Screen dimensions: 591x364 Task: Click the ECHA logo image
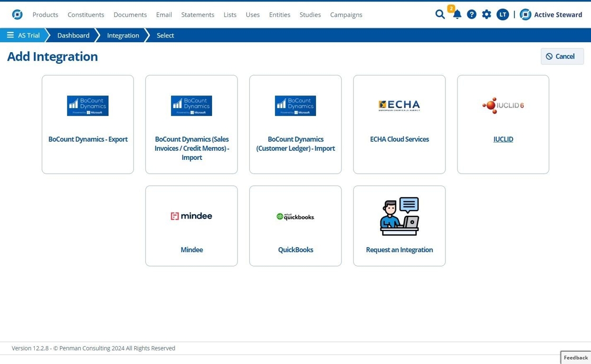[x=399, y=106]
